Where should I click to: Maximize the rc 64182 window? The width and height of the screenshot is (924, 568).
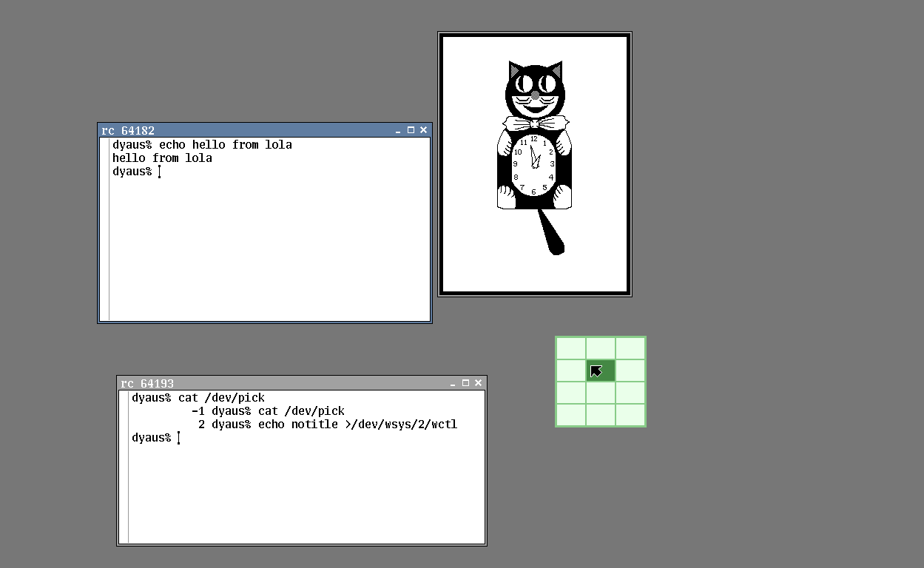pyautogui.click(x=411, y=130)
